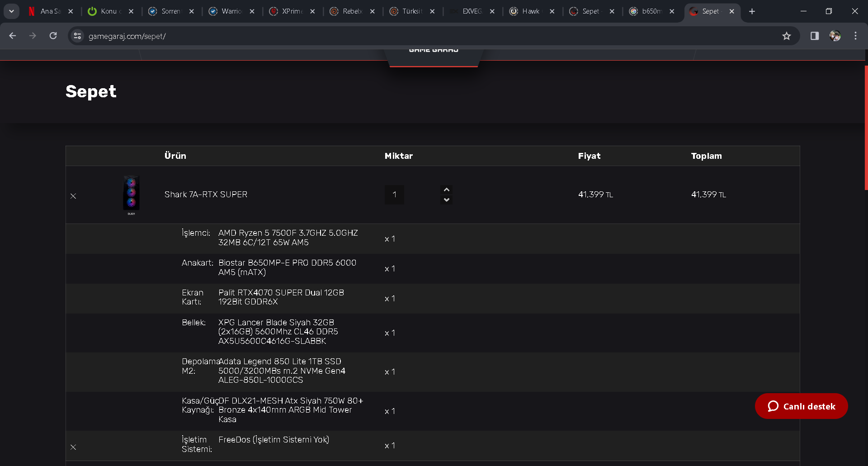Open the Shark 7A-RTX SUPER product link
The height and width of the screenshot is (466, 868).
[206, 195]
